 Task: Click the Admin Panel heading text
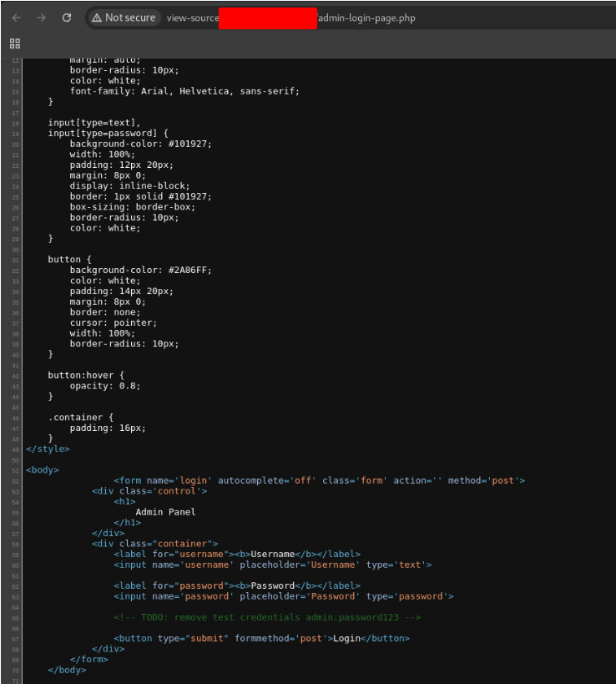click(165, 512)
